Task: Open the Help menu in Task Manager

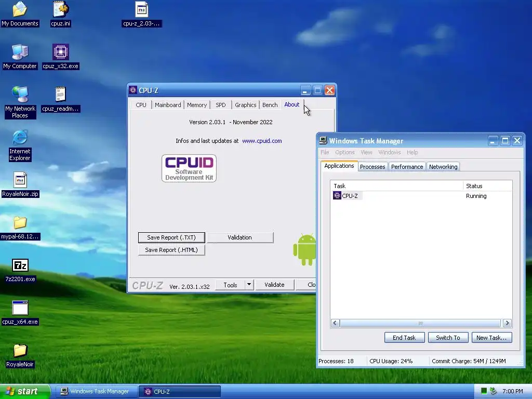Action: click(x=412, y=152)
